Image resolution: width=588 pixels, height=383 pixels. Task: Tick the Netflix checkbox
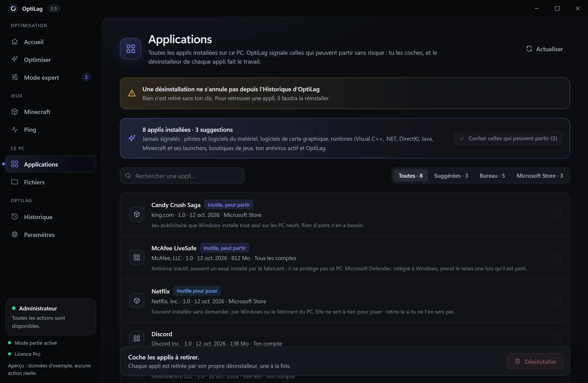[556, 301]
